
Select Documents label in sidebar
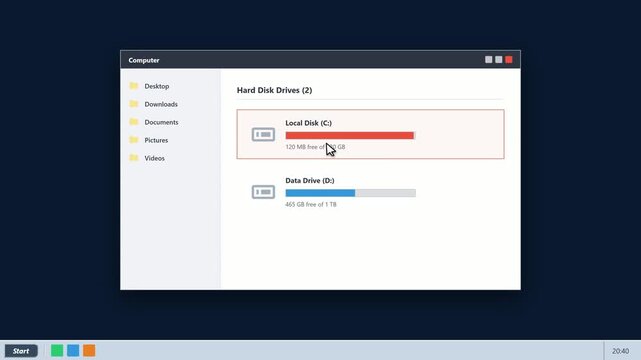point(161,122)
